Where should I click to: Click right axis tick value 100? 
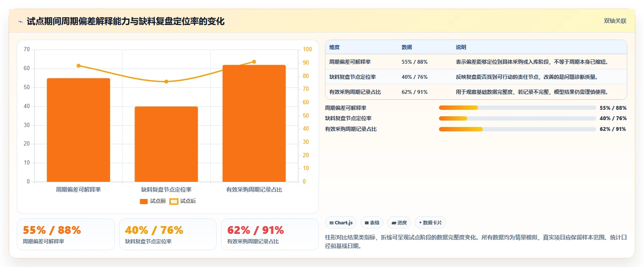pyautogui.click(x=307, y=50)
